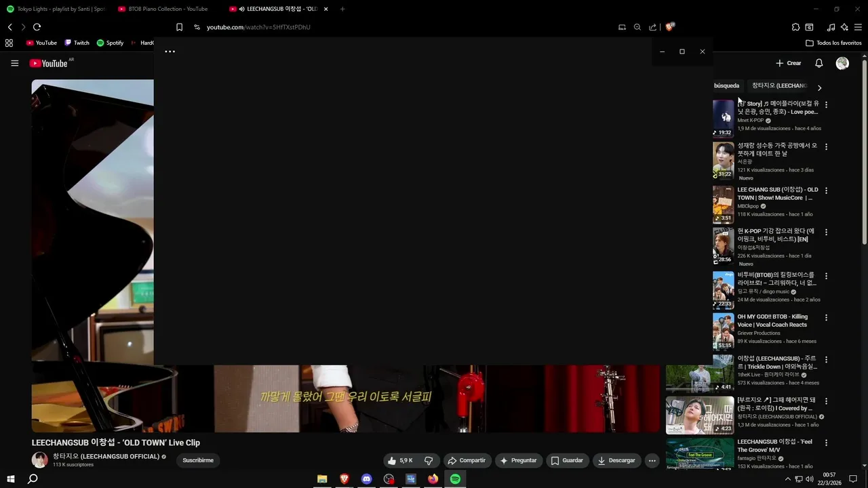Open a new browser tab
The width and height of the screenshot is (868, 488).
[x=342, y=9]
